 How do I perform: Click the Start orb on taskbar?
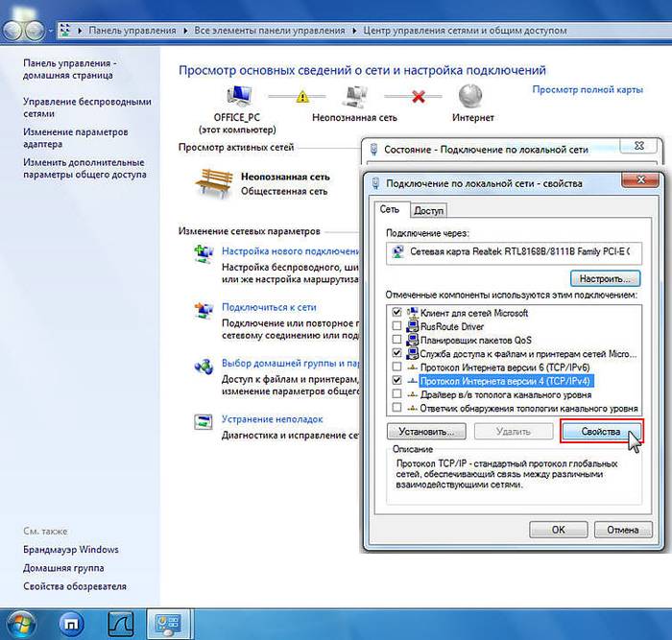pos(21,624)
